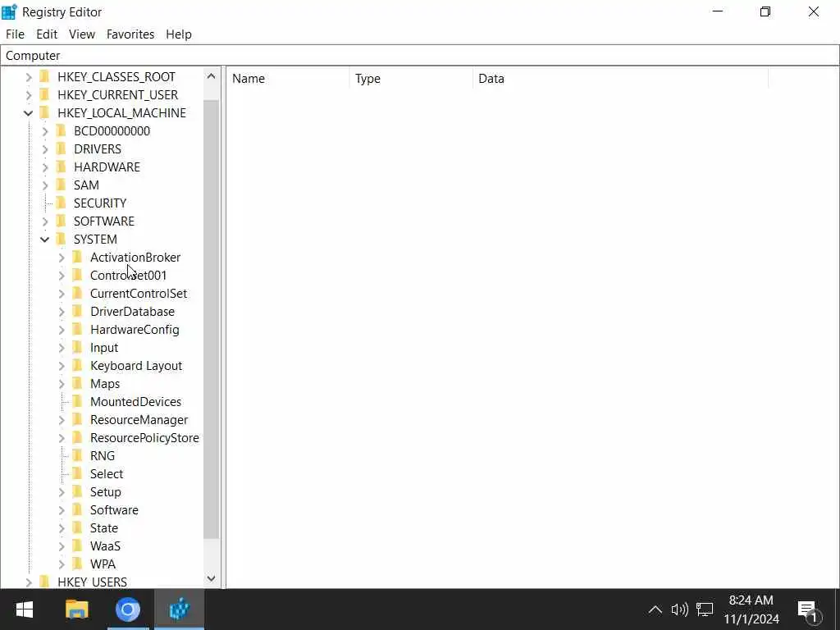Viewport: 840px width, 630px height.
Task: Select the Input key
Action: pos(104,348)
